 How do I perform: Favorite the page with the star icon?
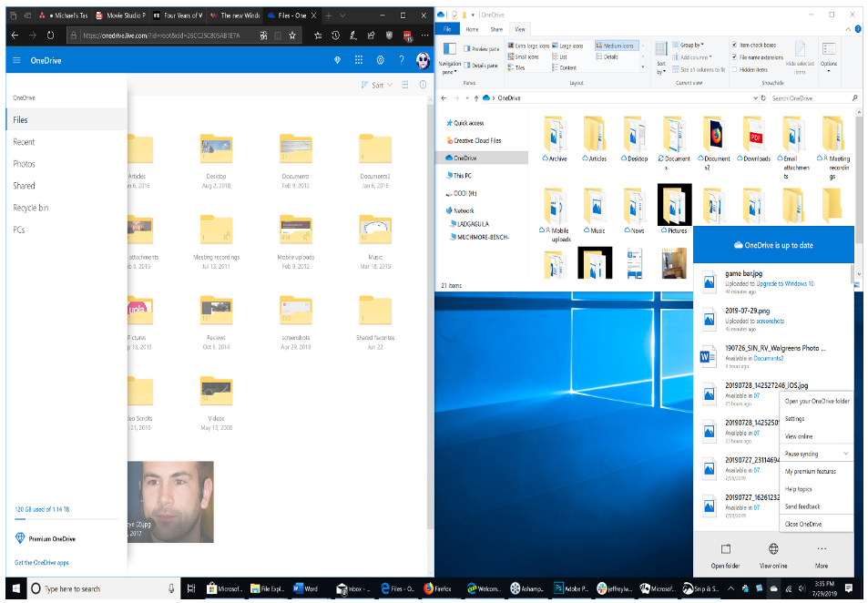pyautogui.click(x=291, y=36)
